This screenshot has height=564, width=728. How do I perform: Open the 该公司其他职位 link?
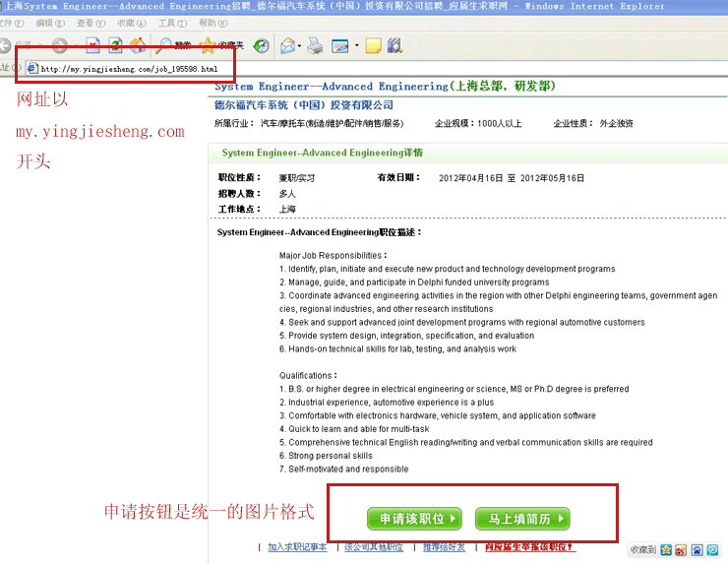(x=374, y=547)
